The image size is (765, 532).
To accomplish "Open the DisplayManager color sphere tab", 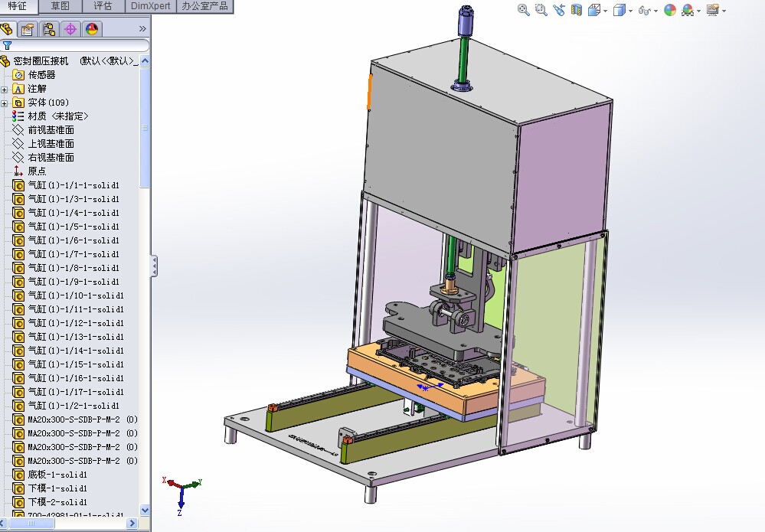I will click(92, 29).
